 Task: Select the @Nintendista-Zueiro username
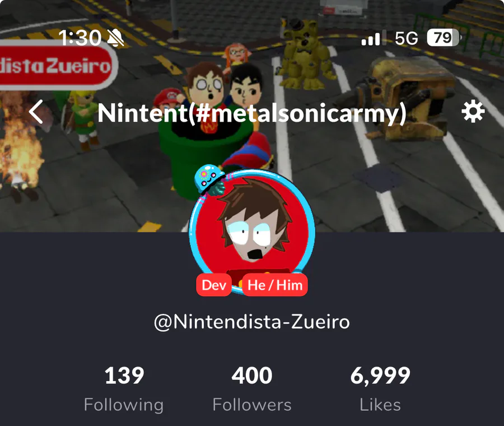[x=252, y=322]
